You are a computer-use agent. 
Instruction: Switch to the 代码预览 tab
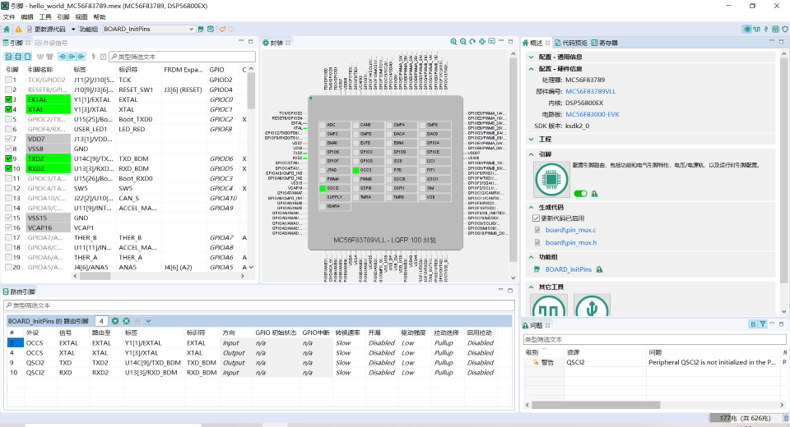pos(573,43)
